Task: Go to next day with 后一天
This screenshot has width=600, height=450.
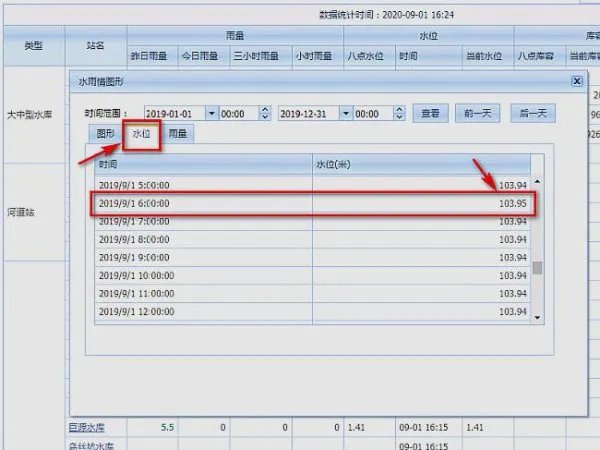Action: 533,113
